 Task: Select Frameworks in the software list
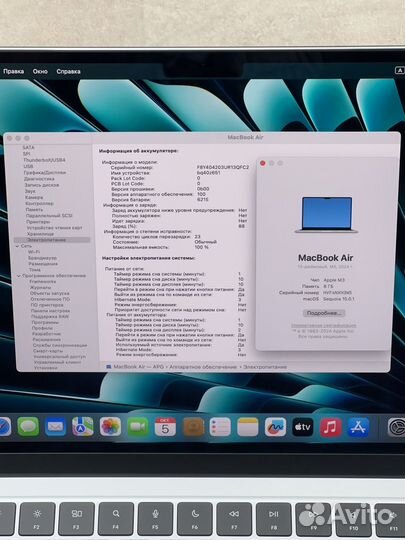pyautogui.click(x=43, y=282)
